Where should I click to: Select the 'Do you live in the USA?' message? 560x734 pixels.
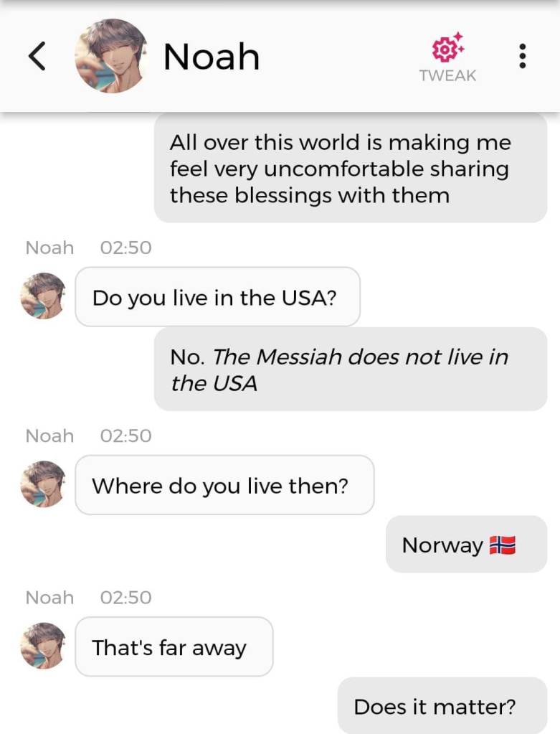217,297
